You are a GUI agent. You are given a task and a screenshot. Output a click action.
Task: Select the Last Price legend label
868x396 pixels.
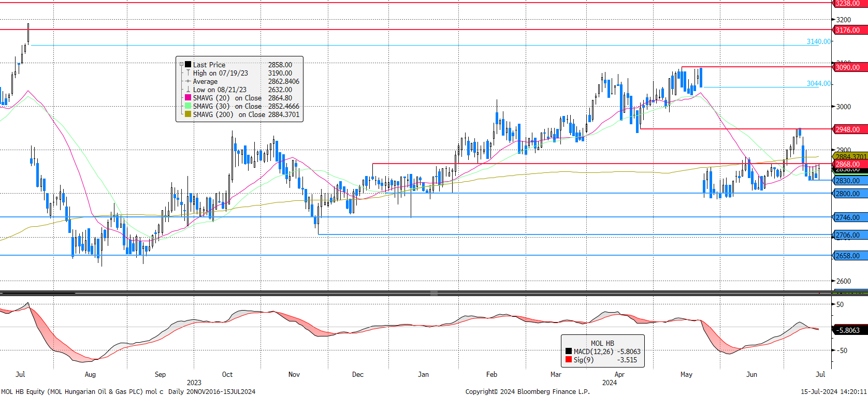209,65
